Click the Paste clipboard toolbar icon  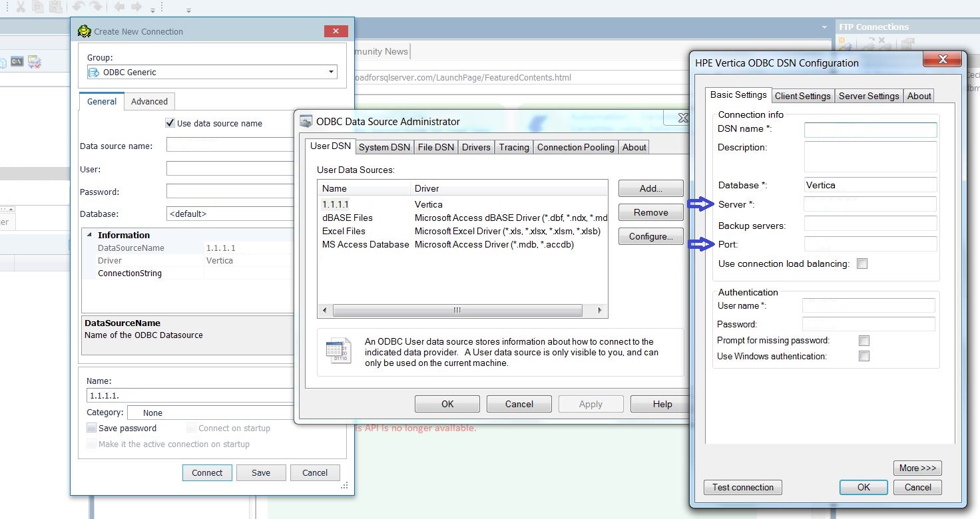click(x=55, y=7)
